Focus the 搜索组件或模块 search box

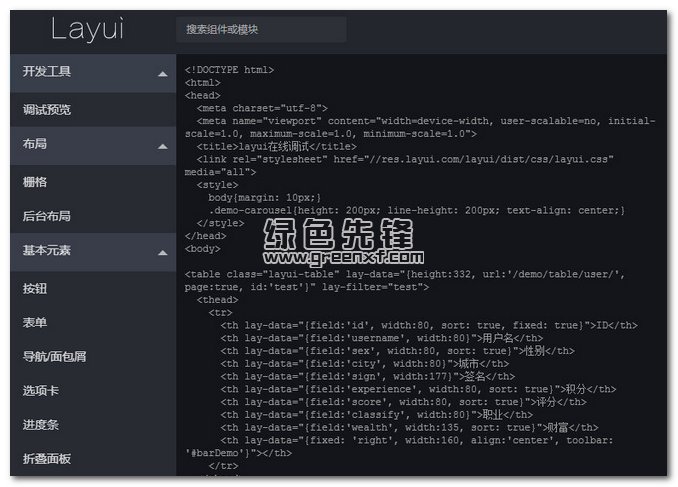click(261, 29)
